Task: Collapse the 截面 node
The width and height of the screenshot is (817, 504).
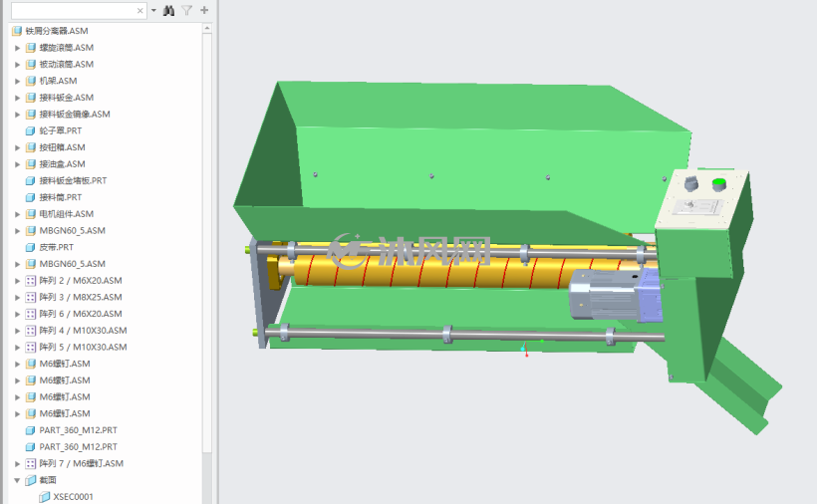Action: 17,480
